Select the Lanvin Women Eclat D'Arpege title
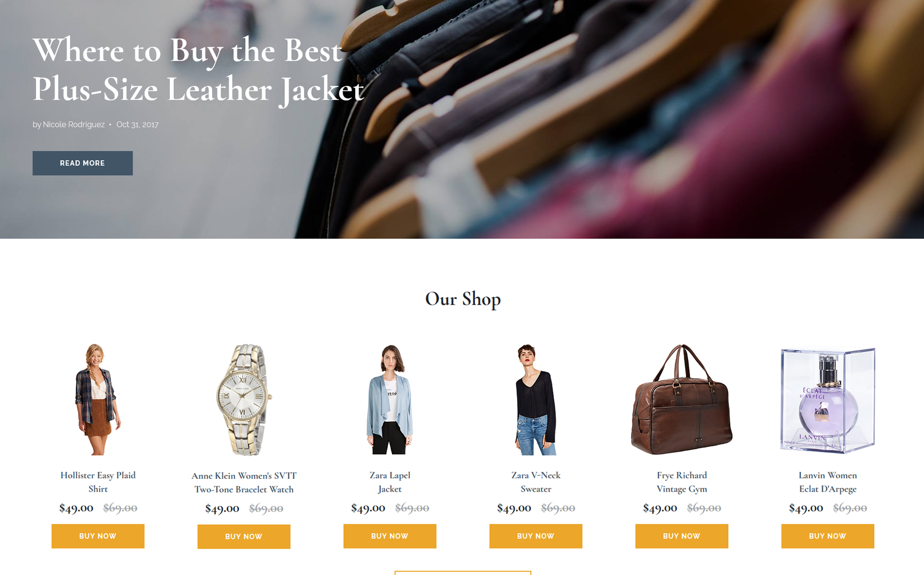This screenshot has width=924, height=575. pyautogui.click(x=828, y=482)
